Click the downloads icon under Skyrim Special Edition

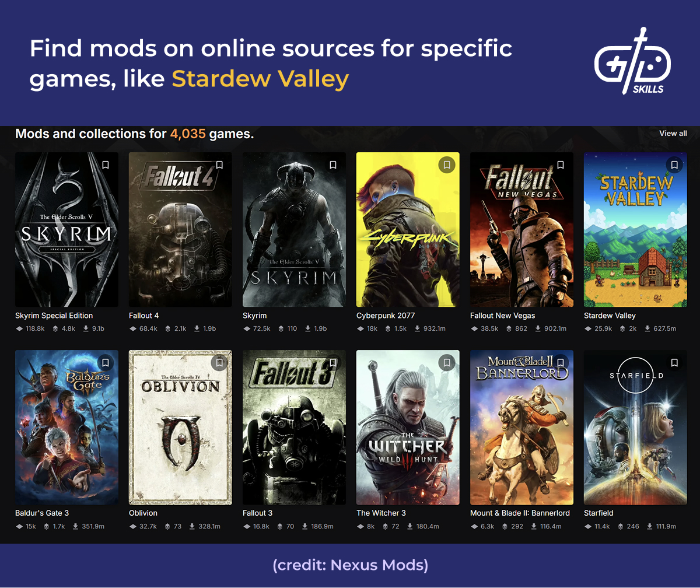coord(86,328)
